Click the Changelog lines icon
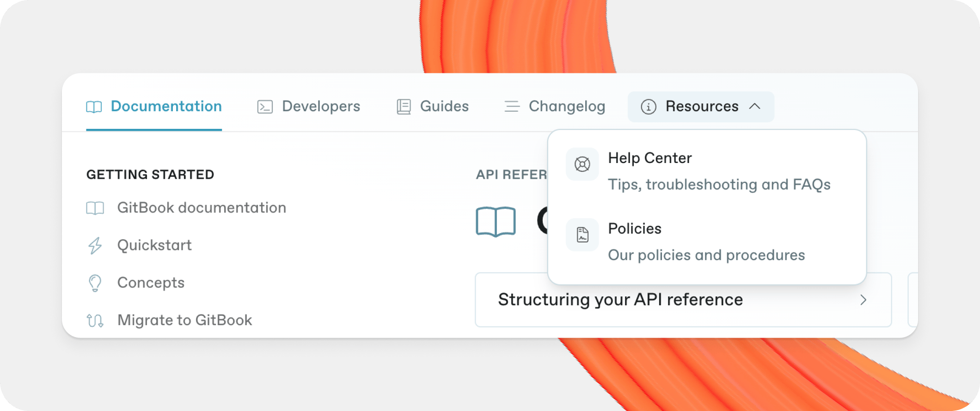 pyautogui.click(x=512, y=107)
